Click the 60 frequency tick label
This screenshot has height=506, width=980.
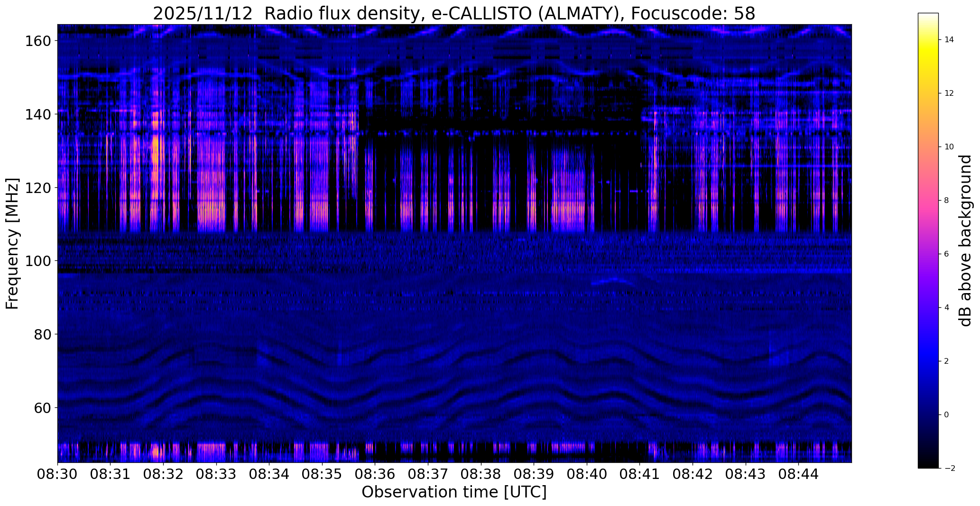point(42,408)
